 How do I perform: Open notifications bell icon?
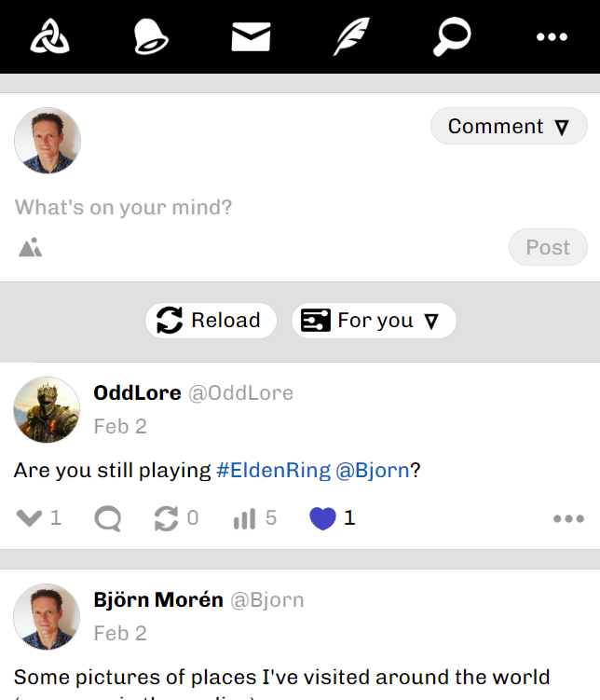click(x=150, y=37)
